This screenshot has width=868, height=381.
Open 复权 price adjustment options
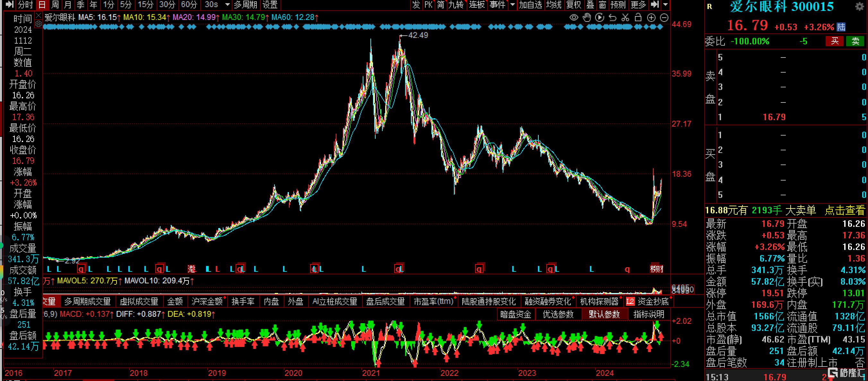574,5
